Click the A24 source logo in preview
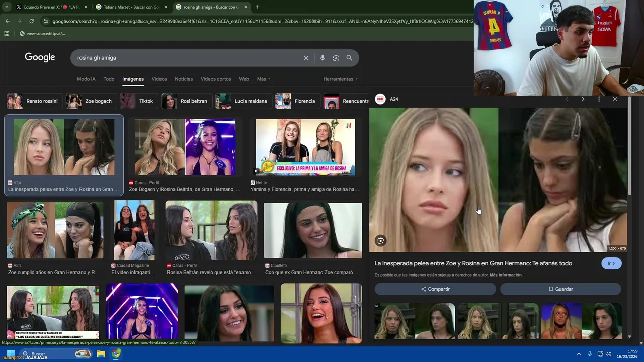The image size is (644, 362). [x=380, y=99]
